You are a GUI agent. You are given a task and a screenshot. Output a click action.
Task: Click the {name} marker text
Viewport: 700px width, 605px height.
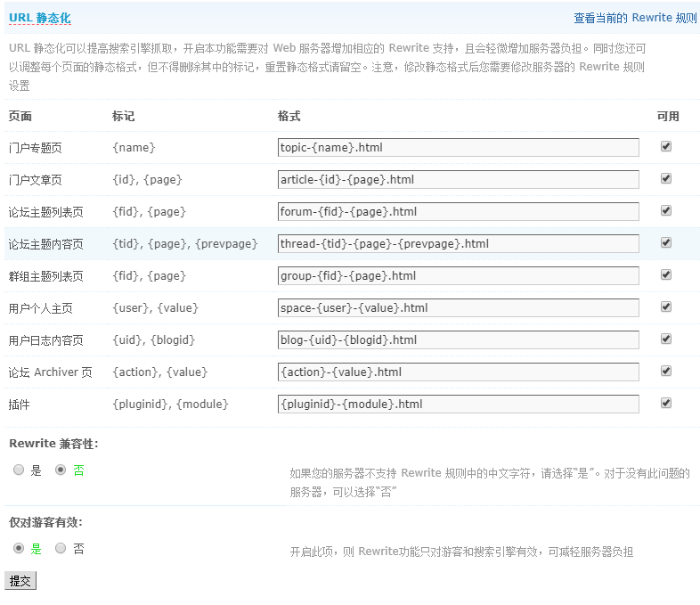(x=134, y=147)
